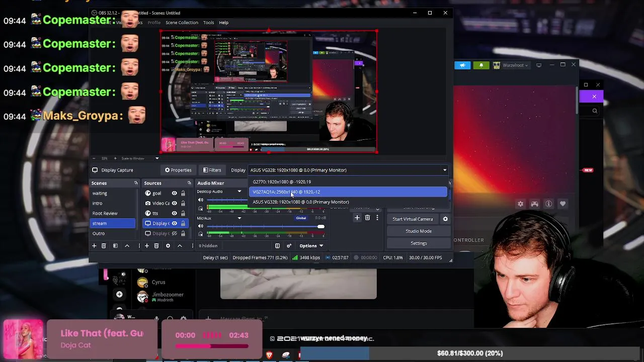Show the hidden Display Capture source
Viewport: 644px width, 362px height.
pos(174,233)
